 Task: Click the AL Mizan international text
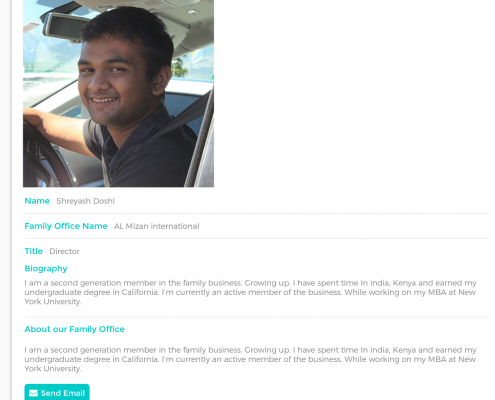(157, 226)
